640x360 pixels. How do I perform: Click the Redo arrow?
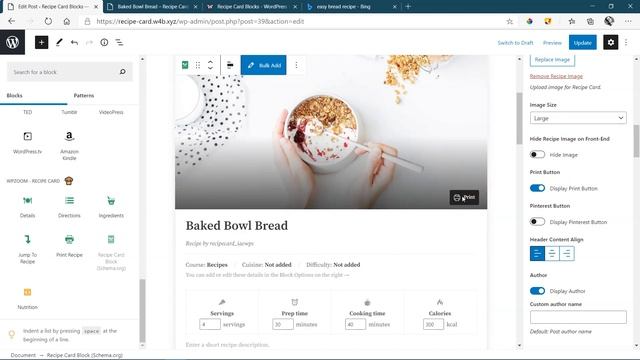(x=89, y=42)
